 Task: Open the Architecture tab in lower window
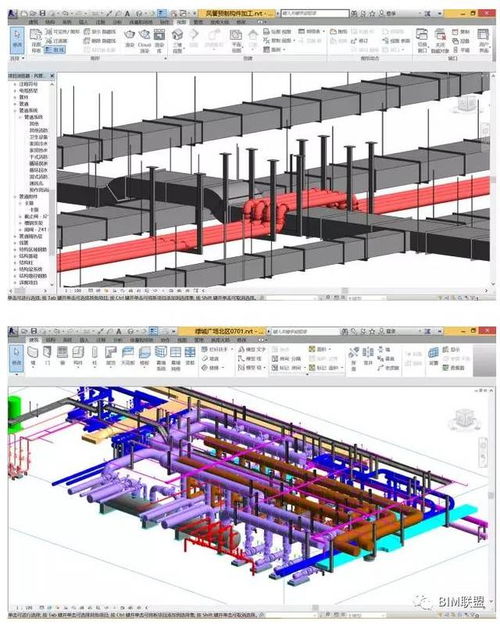(x=34, y=340)
